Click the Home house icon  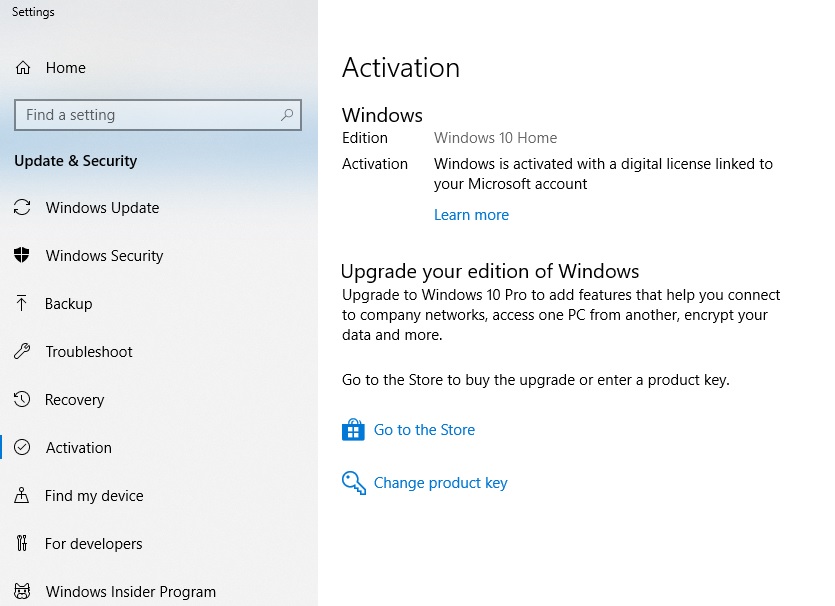coord(23,68)
